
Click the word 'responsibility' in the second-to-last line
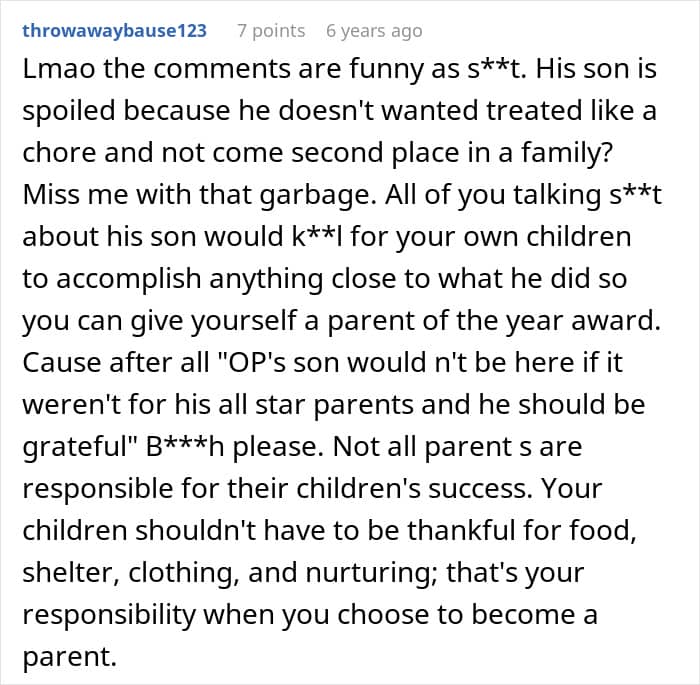tap(109, 615)
